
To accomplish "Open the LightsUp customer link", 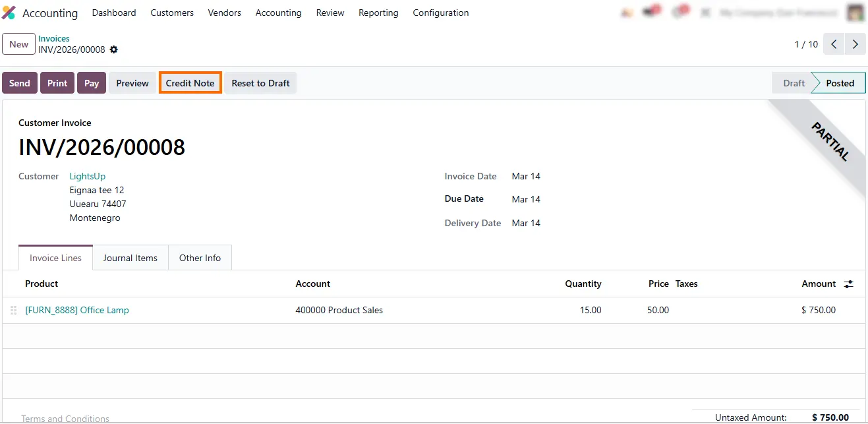I will (88, 176).
